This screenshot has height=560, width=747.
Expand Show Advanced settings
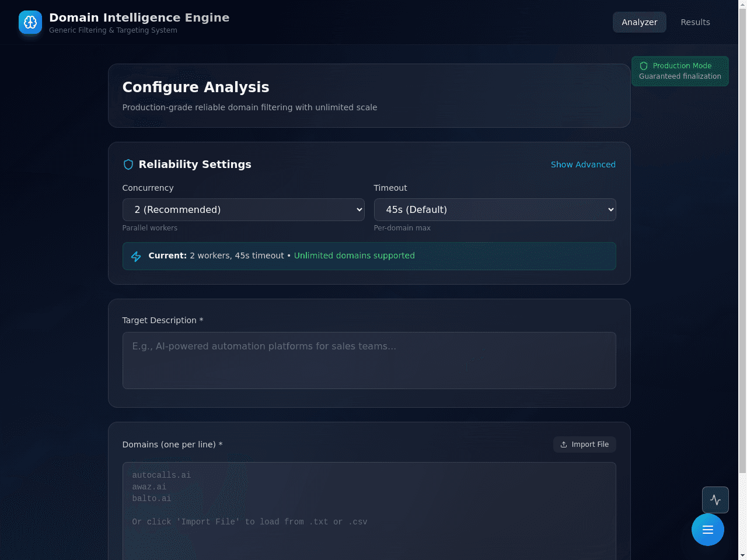(x=583, y=164)
